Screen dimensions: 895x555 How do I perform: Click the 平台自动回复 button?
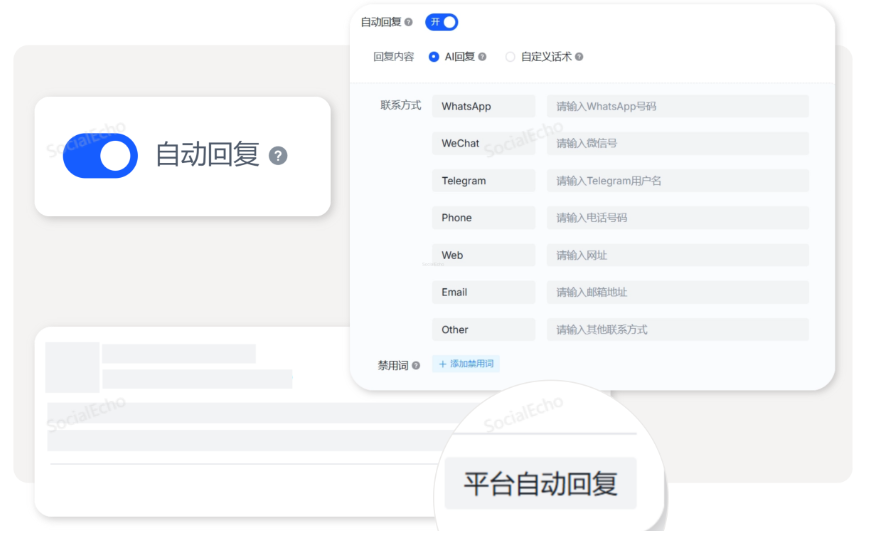click(x=541, y=483)
